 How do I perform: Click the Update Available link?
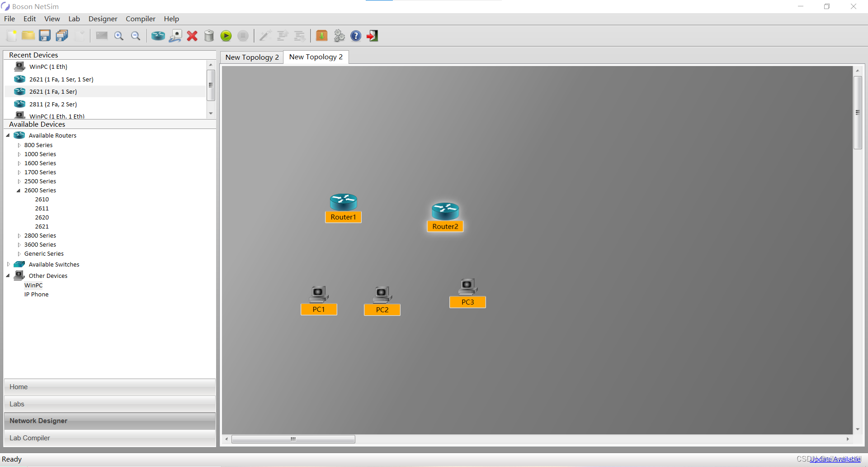point(835,459)
